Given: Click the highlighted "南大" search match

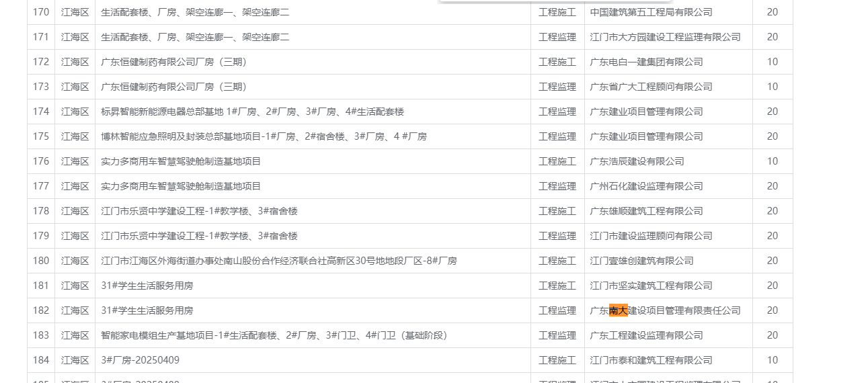Looking at the screenshot, I should click(618, 310).
